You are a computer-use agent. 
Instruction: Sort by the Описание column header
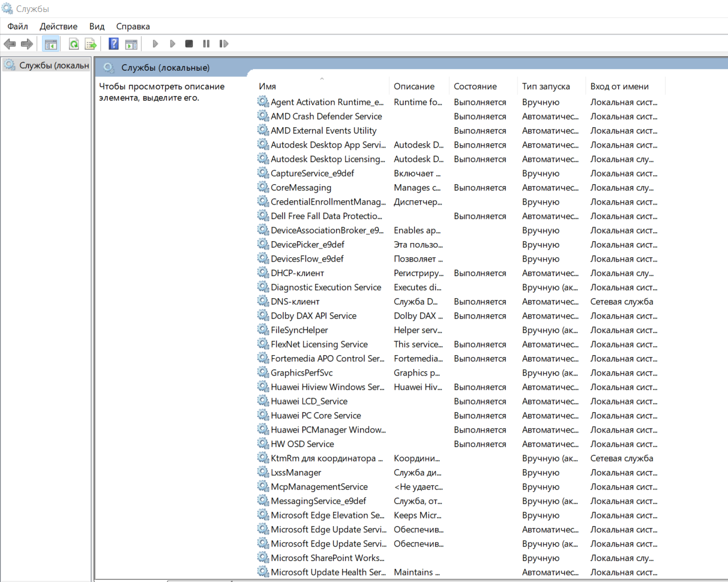pos(420,86)
